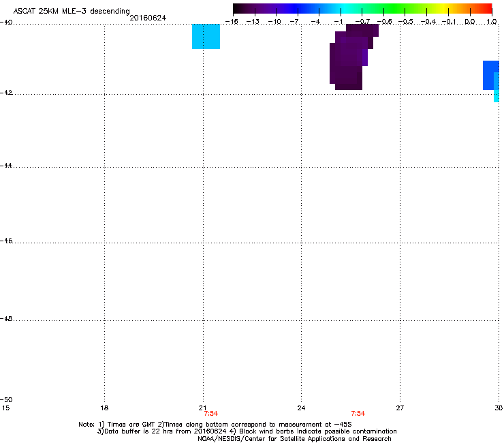Click longitude axis label 18
Viewport: 504px width, 443px height.
[x=104, y=408]
